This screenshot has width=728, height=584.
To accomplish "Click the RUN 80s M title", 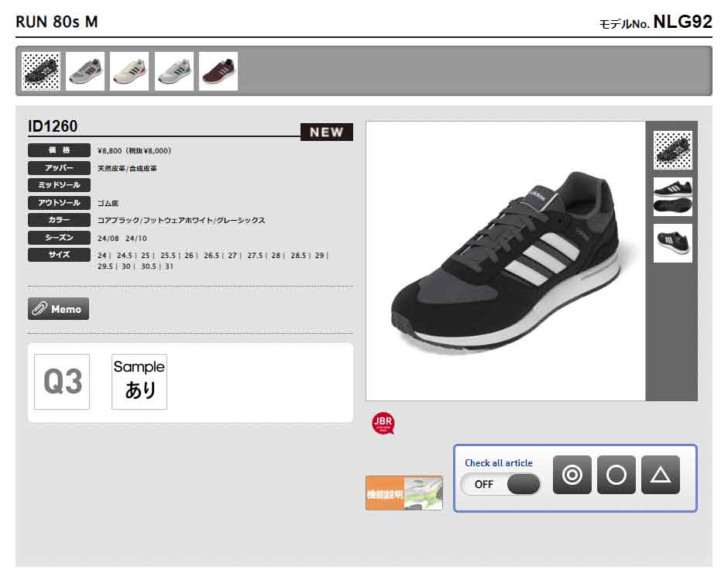I will (x=57, y=22).
